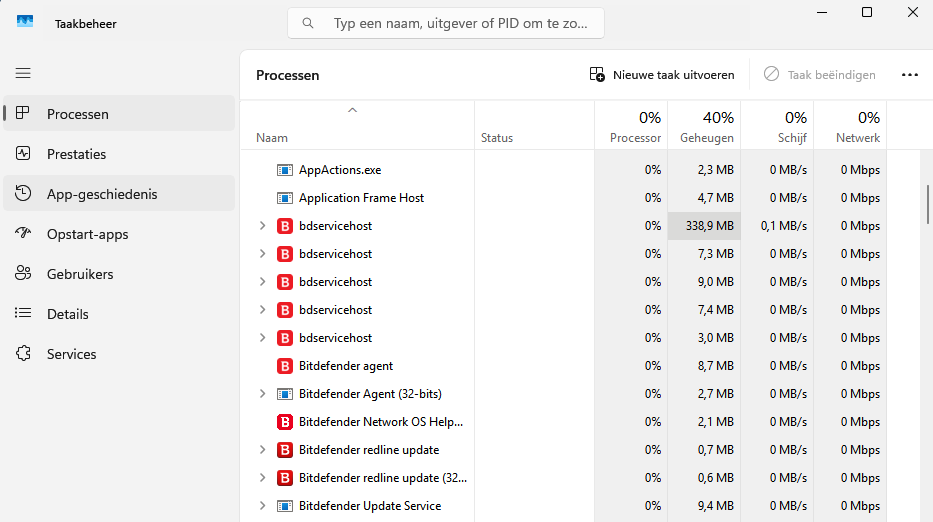This screenshot has height=522, width=933.
Task: Open the hamburger navigation menu
Action: (x=23, y=73)
